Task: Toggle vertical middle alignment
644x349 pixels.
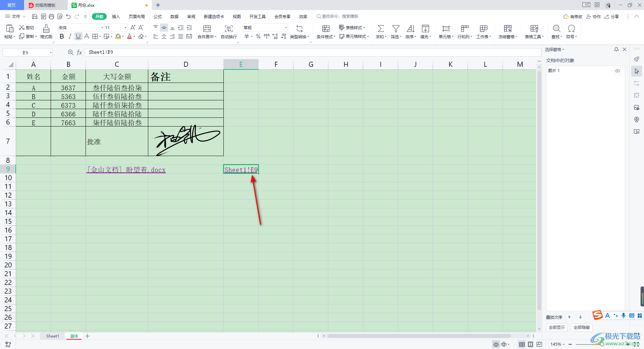Action: point(164,28)
